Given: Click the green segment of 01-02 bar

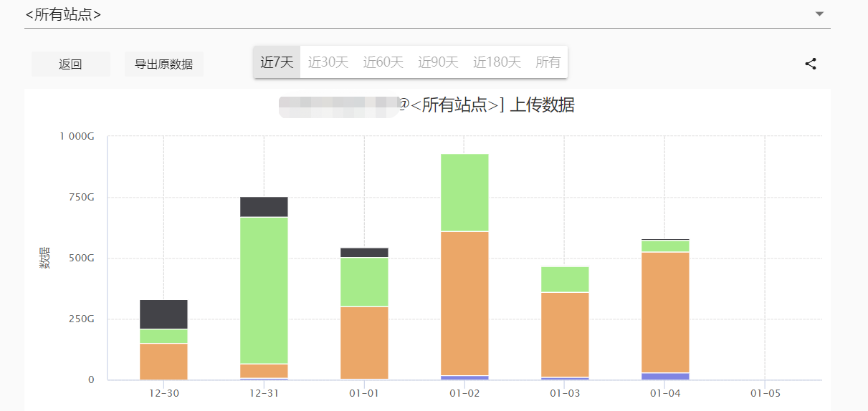Looking at the screenshot, I should coord(464,193).
